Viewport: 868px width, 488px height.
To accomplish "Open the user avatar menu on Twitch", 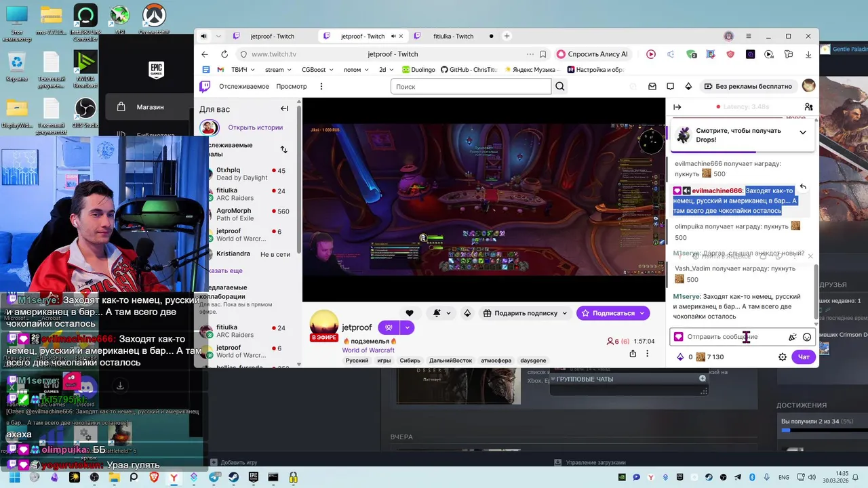I will click(808, 85).
